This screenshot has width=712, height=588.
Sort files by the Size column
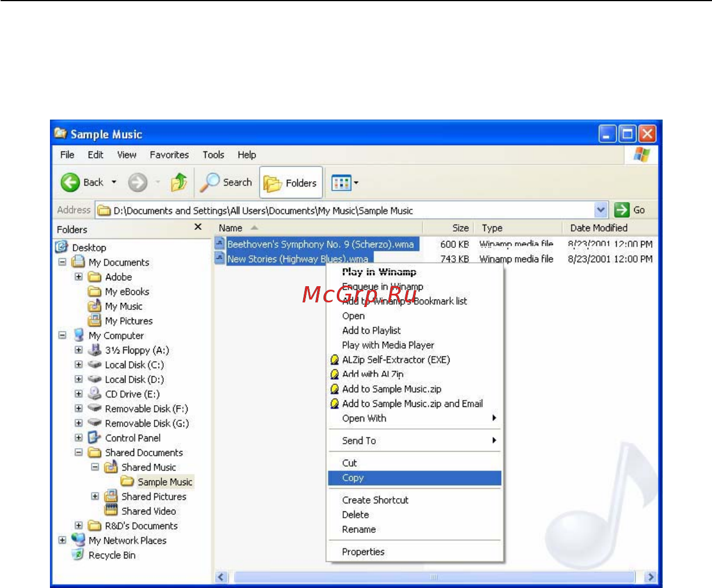point(448,228)
